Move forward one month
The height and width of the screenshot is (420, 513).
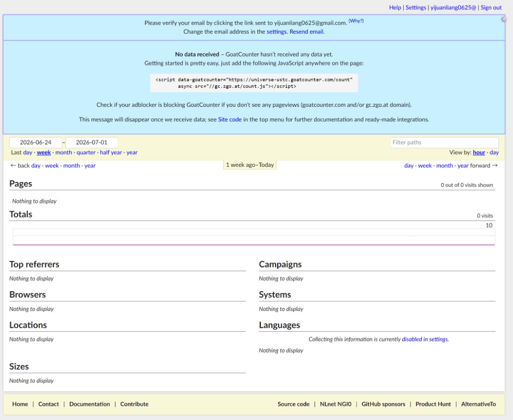coord(445,165)
